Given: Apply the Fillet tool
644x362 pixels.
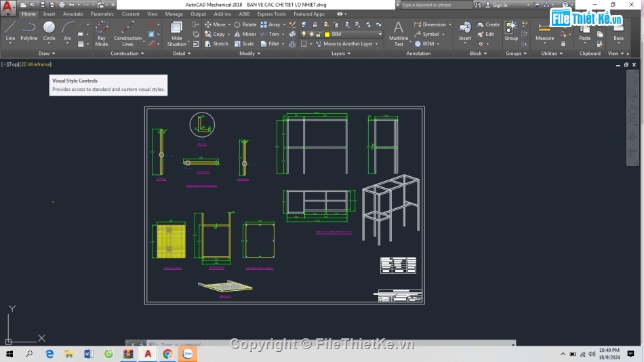Looking at the screenshot, I should coord(270,43).
